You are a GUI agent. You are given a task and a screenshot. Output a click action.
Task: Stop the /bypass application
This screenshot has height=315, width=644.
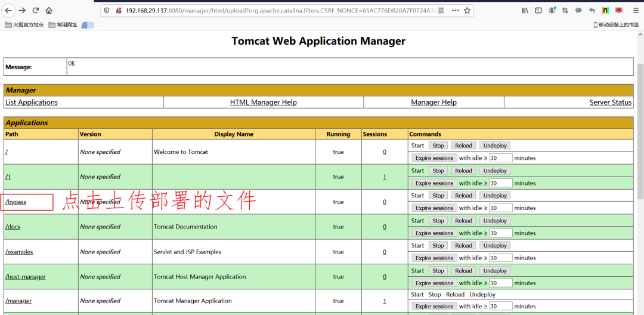438,196
